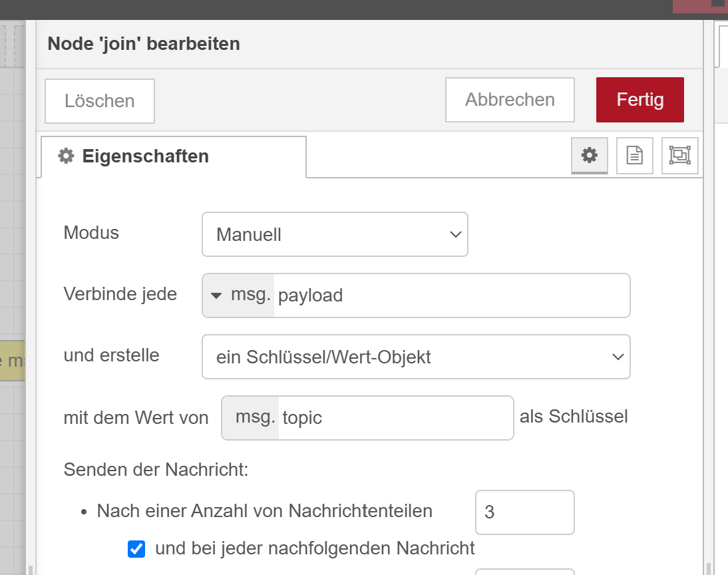The image size is (728, 575).
Task: Click the gear icon beside the Eigenschaften label
Action: pos(66,156)
